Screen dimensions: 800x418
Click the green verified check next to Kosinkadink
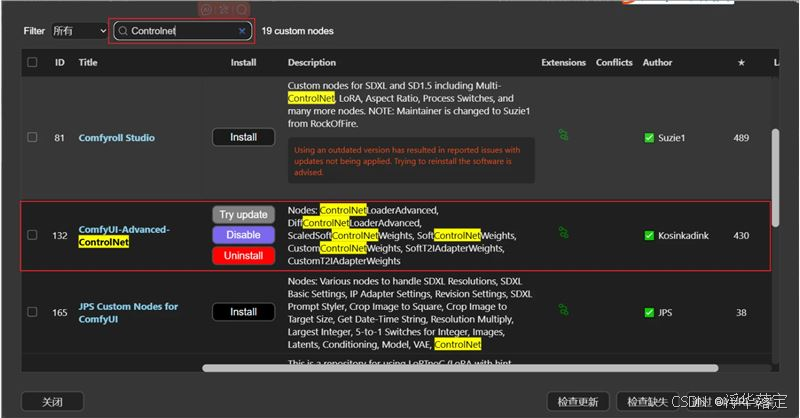coord(649,235)
